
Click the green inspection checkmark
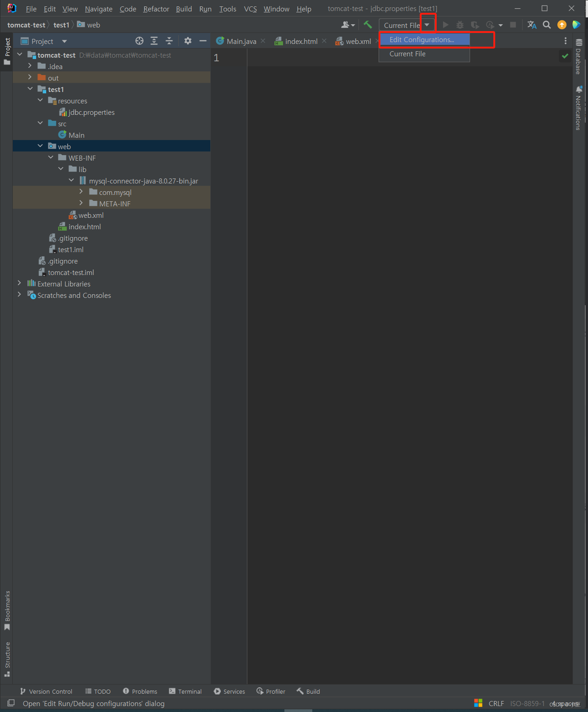click(565, 56)
